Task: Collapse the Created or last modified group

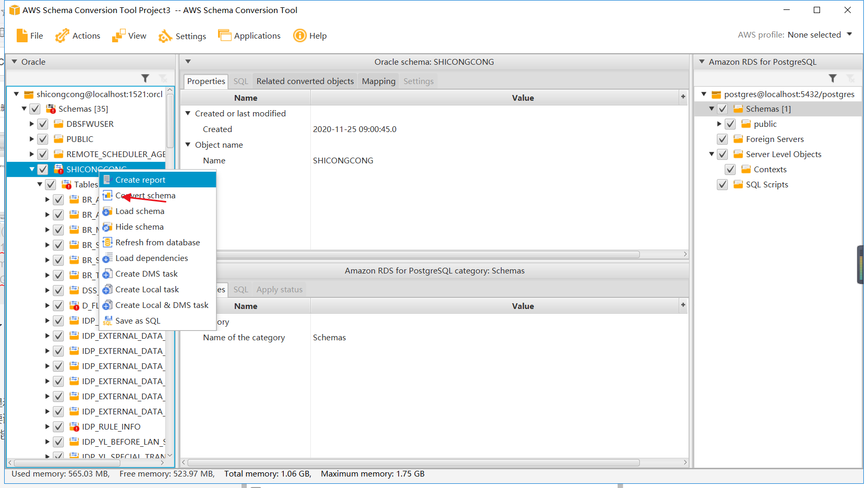Action: click(188, 113)
